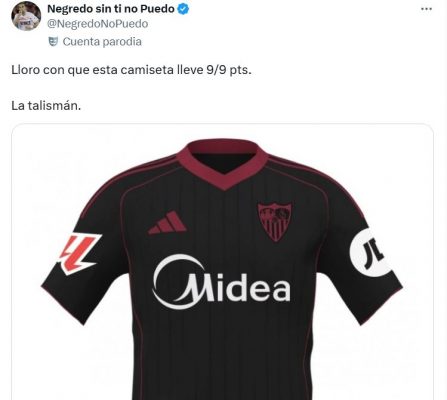Screen dimensions: 447x400
Task: Click the parody account mask icon
Action: click(x=53, y=42)
